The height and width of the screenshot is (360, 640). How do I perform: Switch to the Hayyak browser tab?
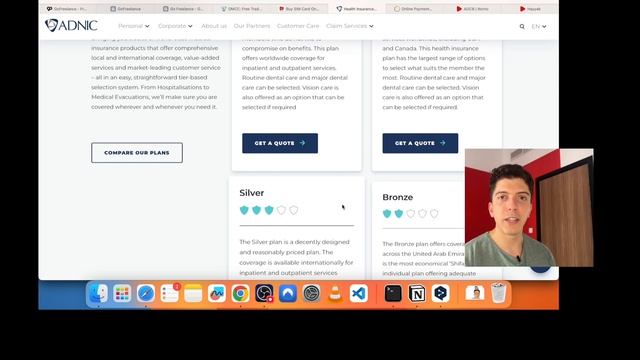tap(531, 9)
